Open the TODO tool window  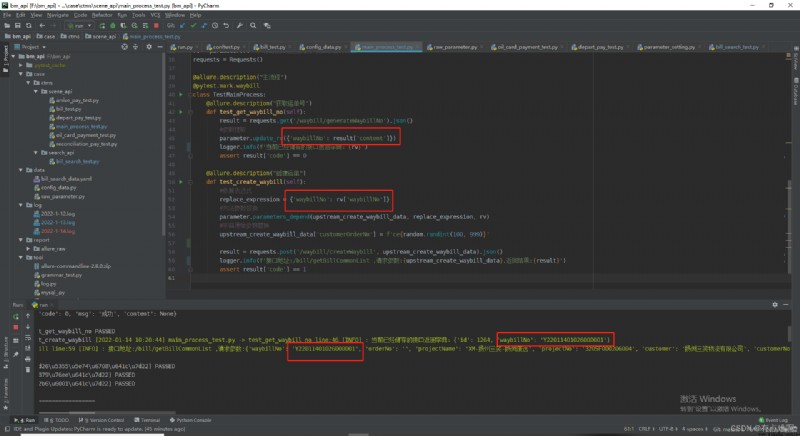point(57,420)
